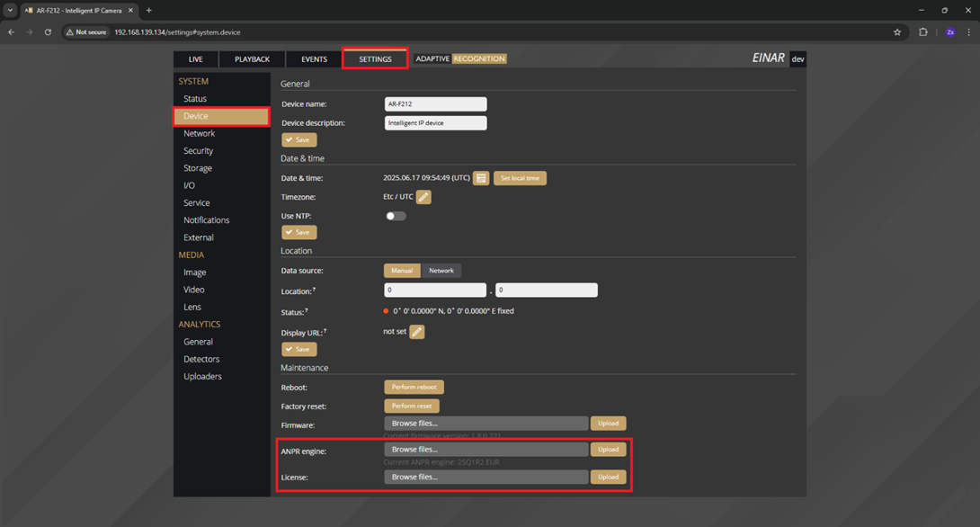Reload the page
980x527 pixels.
(48, 32)
